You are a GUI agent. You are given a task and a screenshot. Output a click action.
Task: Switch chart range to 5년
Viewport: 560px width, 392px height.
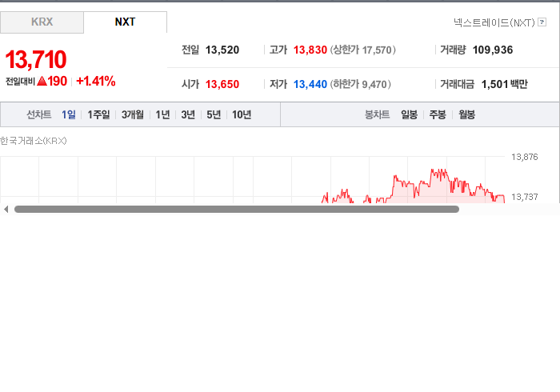point(214,114)
